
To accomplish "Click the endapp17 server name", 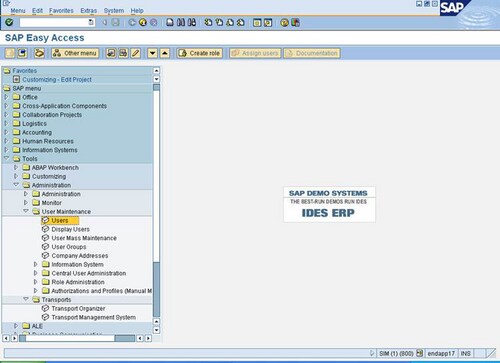I will pos(441,353).
